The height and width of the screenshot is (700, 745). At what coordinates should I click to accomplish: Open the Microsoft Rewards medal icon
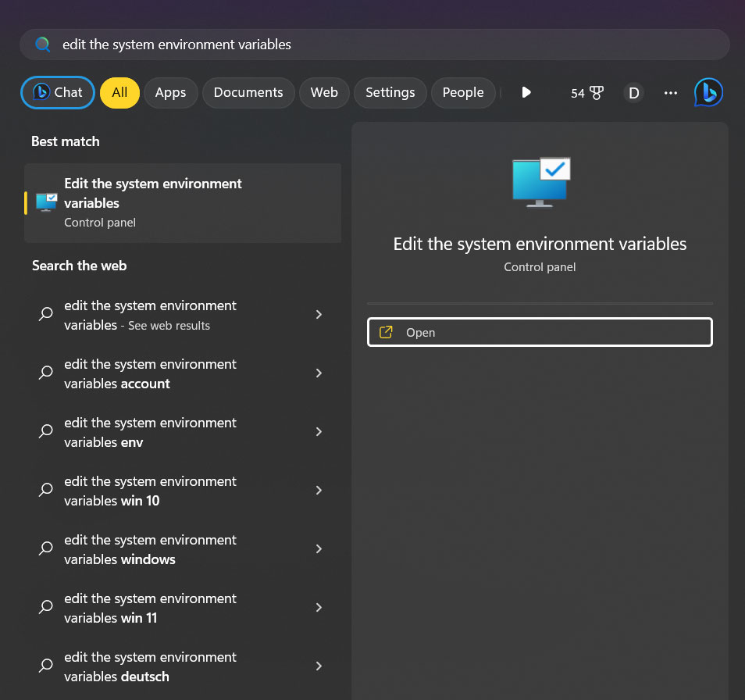tap(595, 92)
